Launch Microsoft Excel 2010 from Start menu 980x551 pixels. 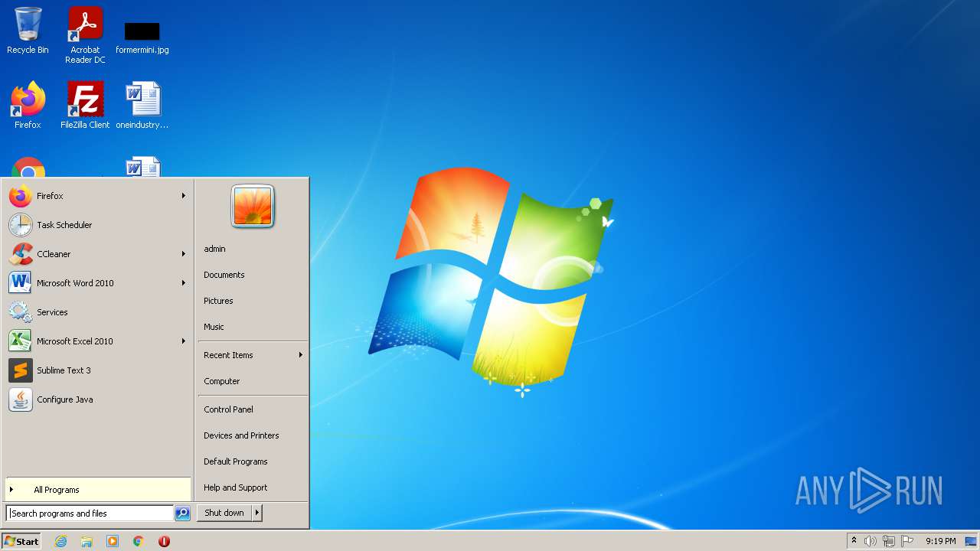click(97, 341)
